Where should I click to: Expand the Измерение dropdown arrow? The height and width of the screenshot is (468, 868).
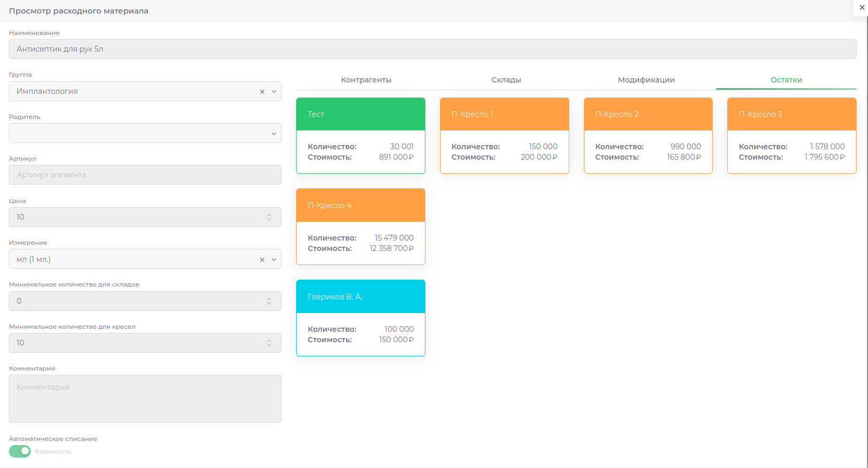274,260
